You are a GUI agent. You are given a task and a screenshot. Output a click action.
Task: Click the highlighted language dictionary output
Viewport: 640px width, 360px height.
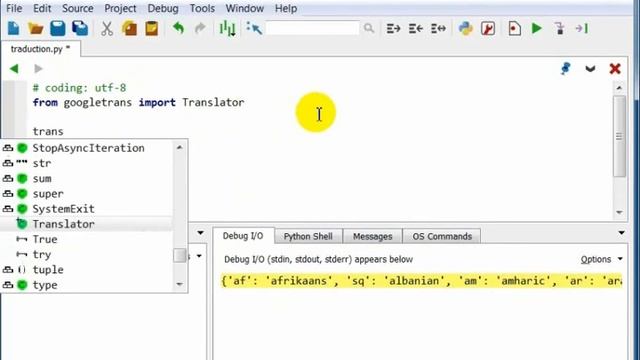click(x=422, y=281)
